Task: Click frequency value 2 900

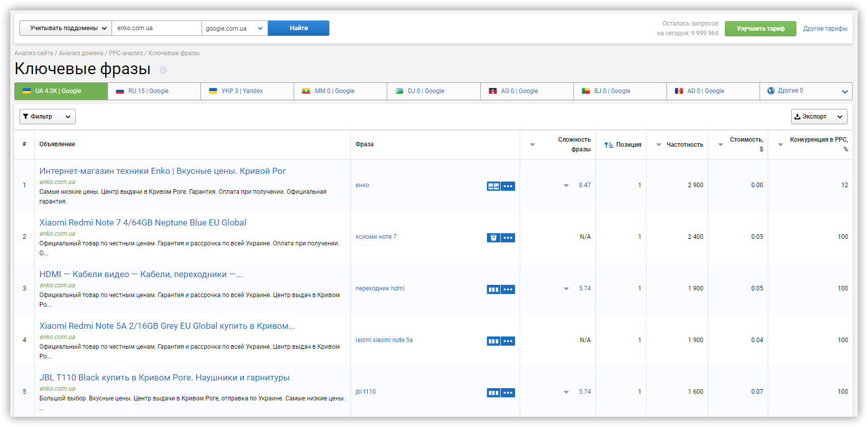Action: point(696,185)
